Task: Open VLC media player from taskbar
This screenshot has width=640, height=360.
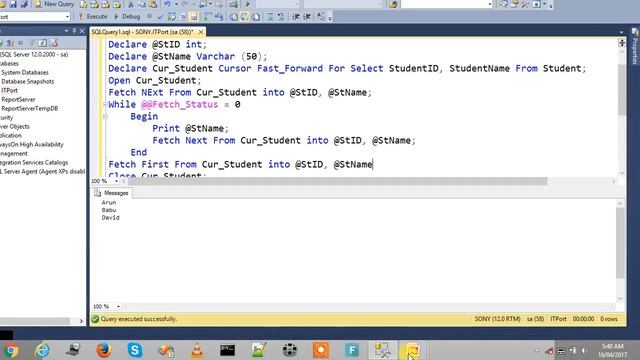Action: pyautogui.click(x=197, y=350)
